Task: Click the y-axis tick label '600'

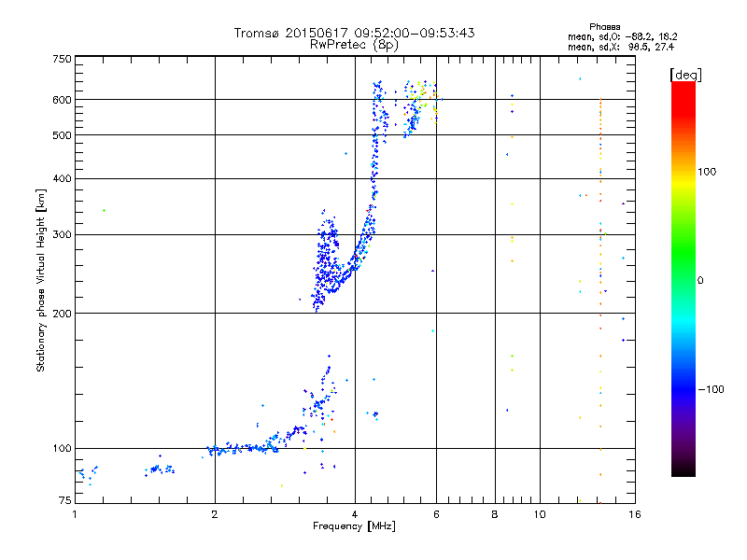Action: [62, 100]
